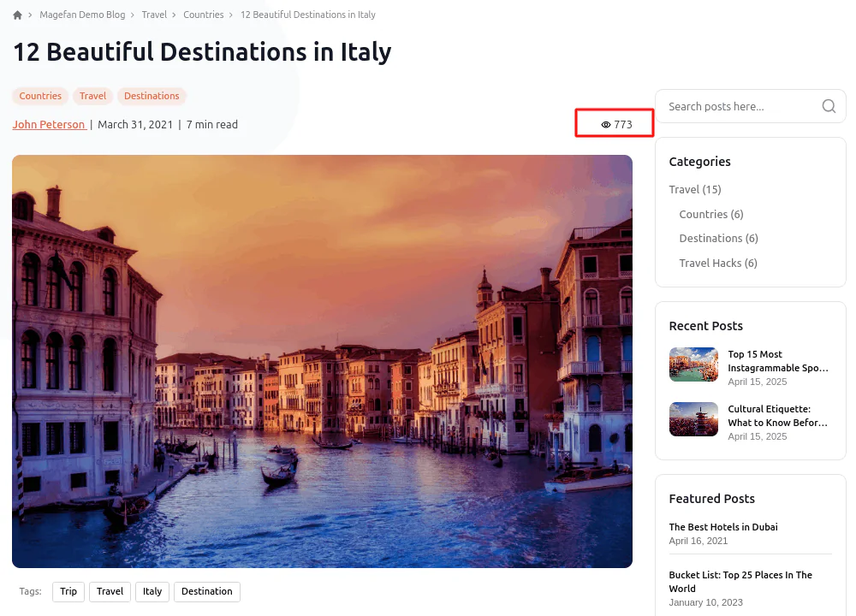Open Travel breadcrumb link
This screenshot has width=856, height=616.
154,15
